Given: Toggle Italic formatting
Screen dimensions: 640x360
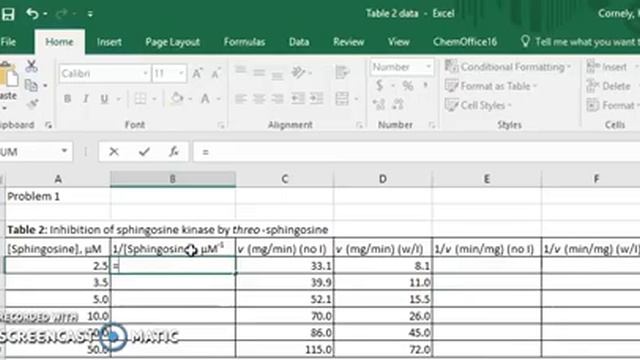Looking at the screenshot, I should pos(86,99).
